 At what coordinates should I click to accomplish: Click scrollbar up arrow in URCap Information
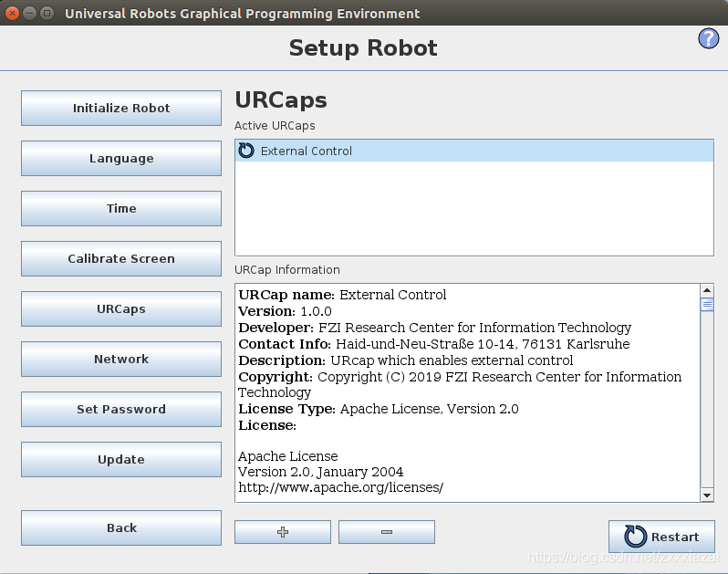[707, 290]
